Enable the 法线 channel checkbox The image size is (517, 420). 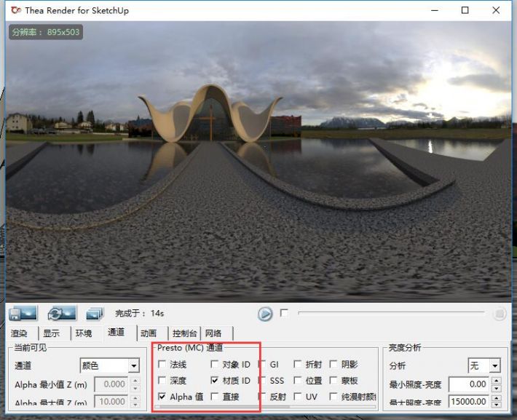pos(162,364)
